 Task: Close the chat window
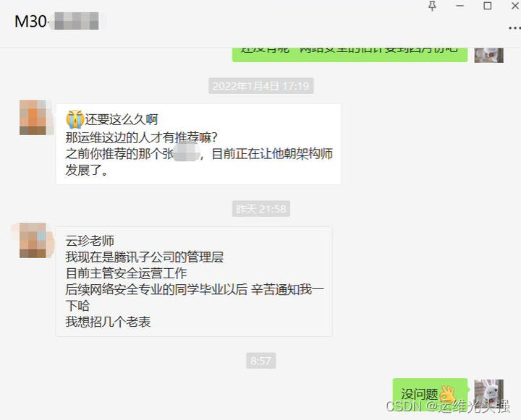[515, 6]
